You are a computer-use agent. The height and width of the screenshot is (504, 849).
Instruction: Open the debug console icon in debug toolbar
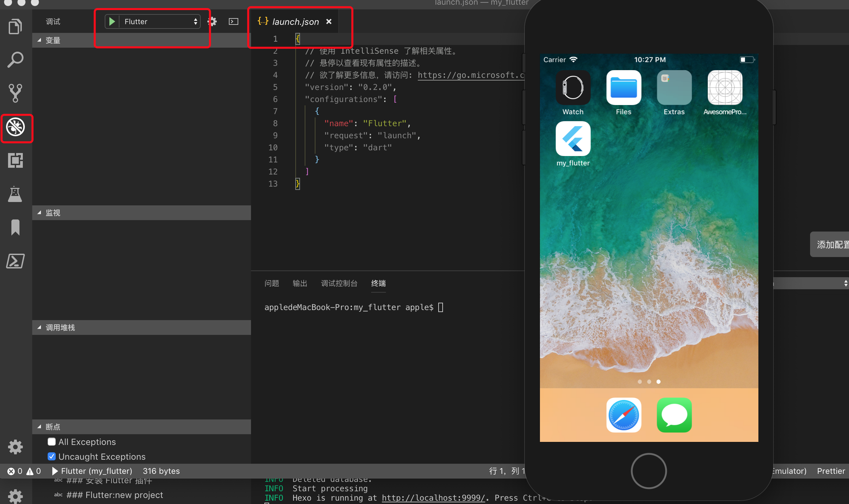click(x=234, y=22)
